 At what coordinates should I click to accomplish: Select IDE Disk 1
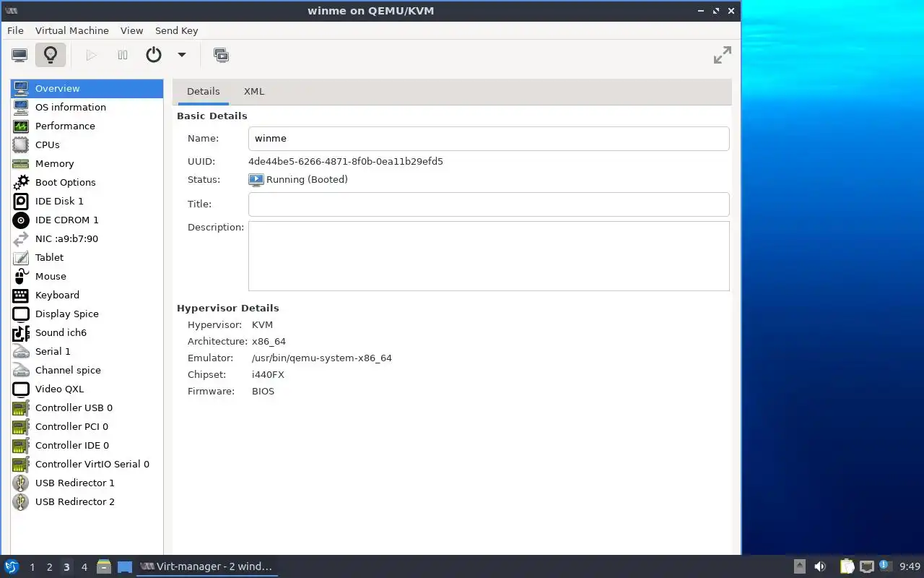[87, 201]
